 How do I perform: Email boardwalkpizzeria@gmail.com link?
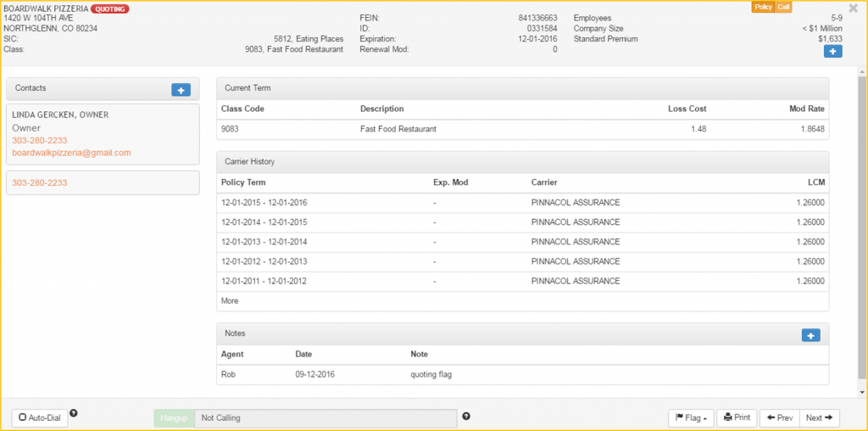[x=71, y=153]
